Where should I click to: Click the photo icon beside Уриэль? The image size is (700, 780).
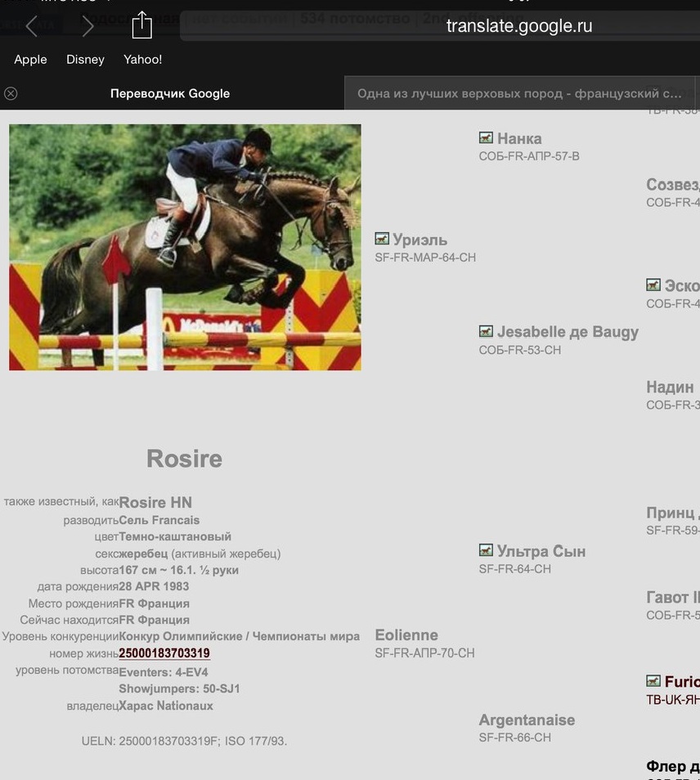click(382, 238)
